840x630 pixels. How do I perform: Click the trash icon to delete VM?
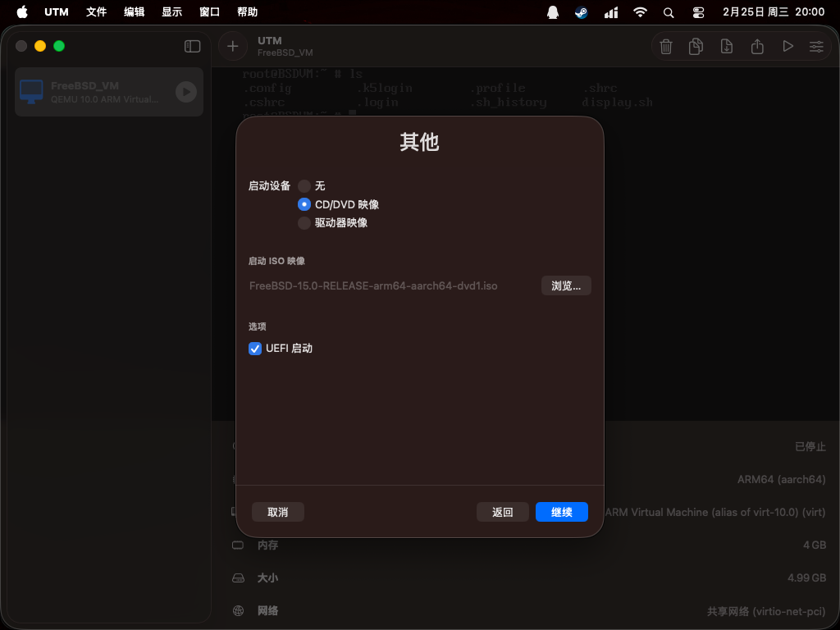coord(666,47)
